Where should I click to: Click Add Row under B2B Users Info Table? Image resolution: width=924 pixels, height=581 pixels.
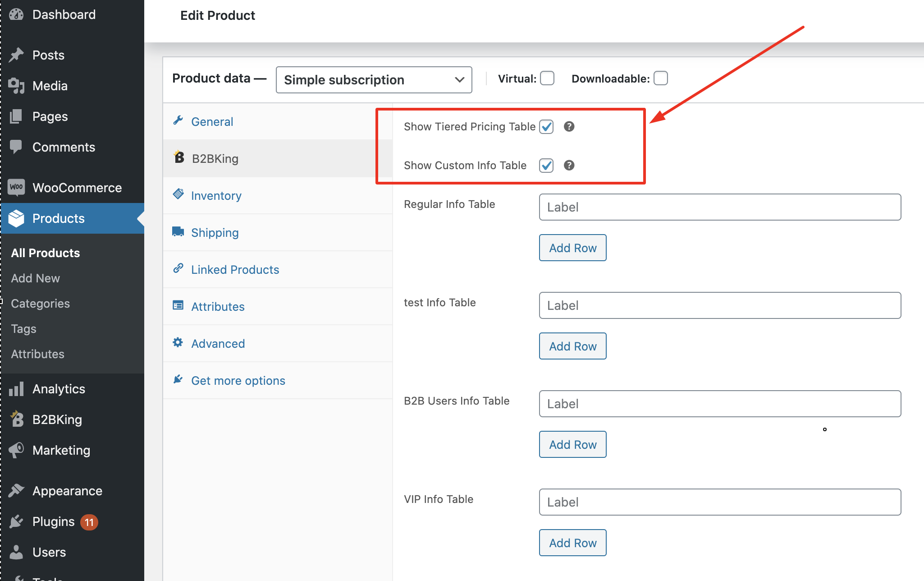[573, 444]
